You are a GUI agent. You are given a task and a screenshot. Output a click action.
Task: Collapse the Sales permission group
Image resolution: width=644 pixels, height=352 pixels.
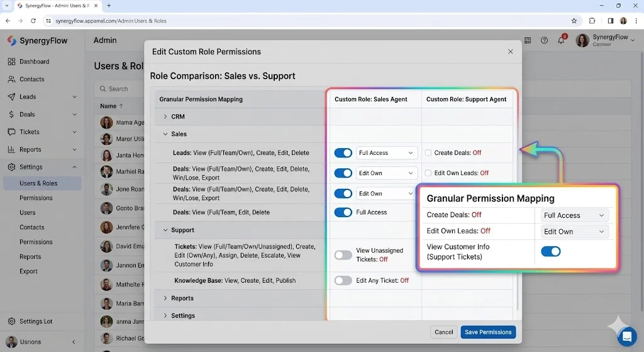(x=165, y=134)
